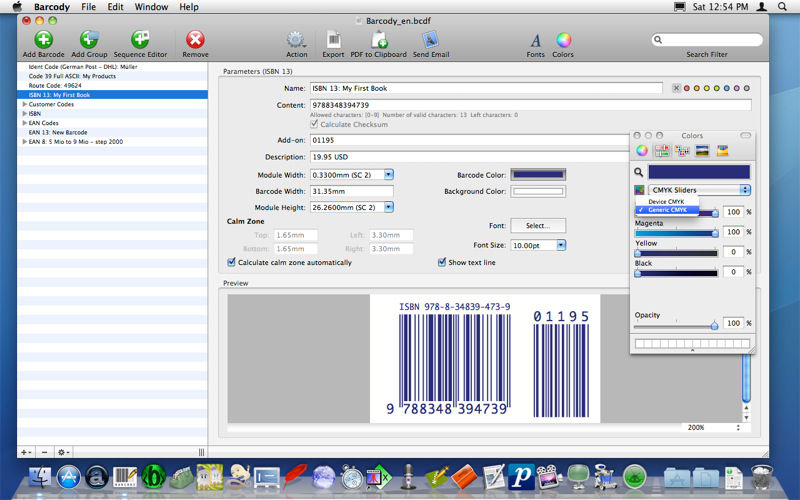800x500 pixels.
Task: Open App Store from the Dock
Action: click(69, 478)
